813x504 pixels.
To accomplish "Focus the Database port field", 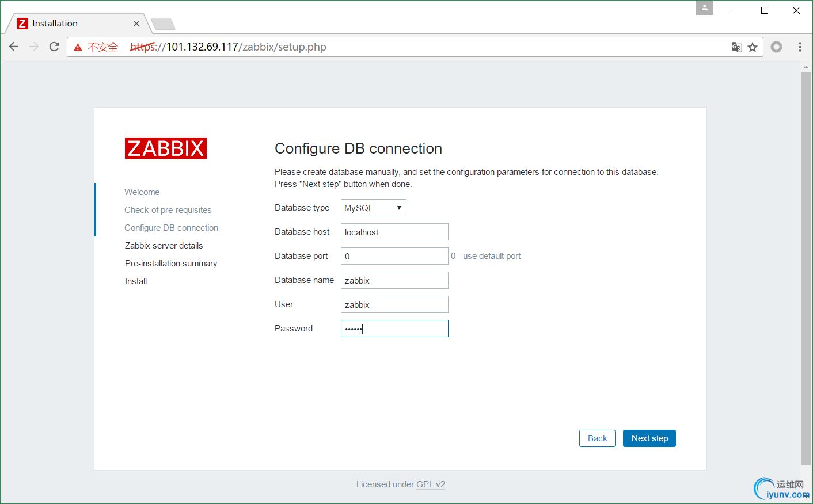I will tap(394, 256).
